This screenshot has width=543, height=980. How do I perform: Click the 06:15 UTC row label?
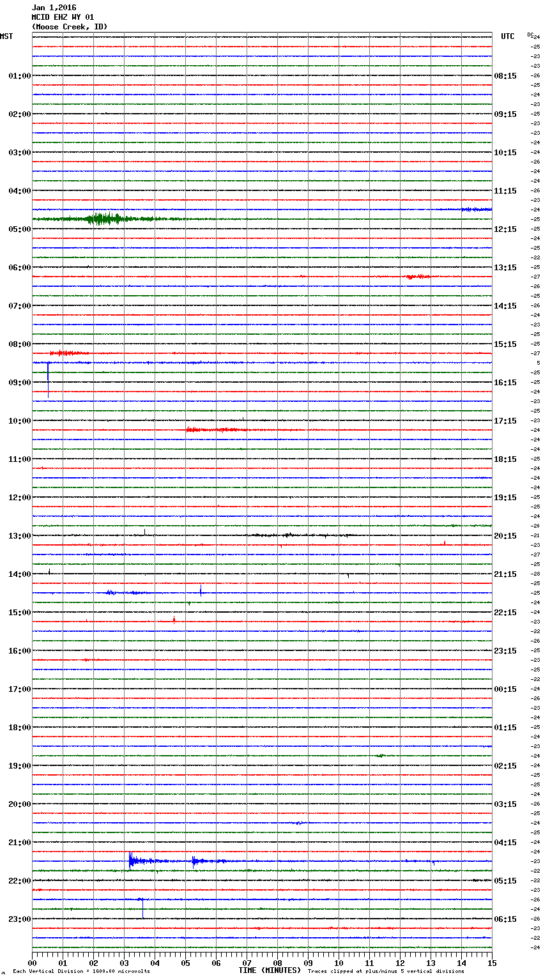pyautogui.click(x=505, y=919)
